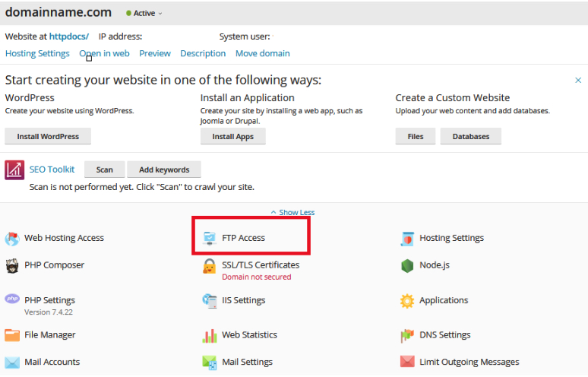The image size is (588, 377).
Task: Click the PHP Settings purple icon
Action: click(12, 299)
